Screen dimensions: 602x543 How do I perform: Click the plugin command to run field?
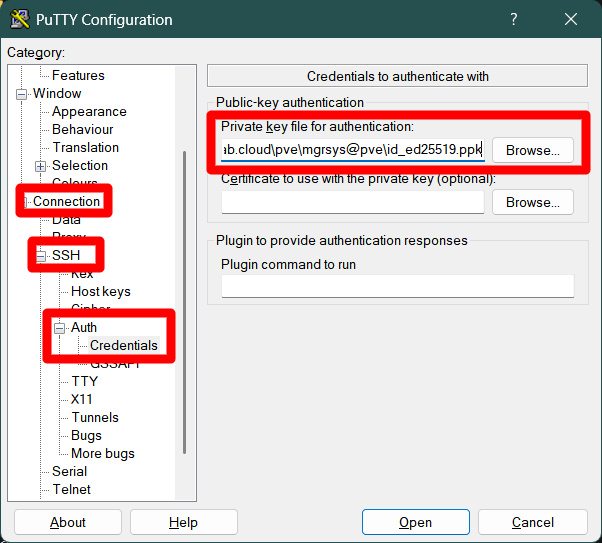pyautogui.click(x=398, y=286)
